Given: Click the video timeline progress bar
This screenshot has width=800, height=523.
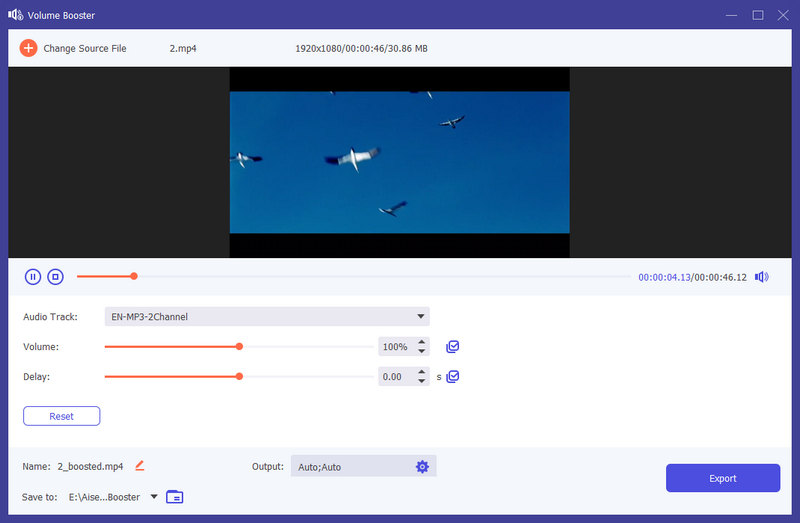Looking at the screenshot, I should point(380,276).
